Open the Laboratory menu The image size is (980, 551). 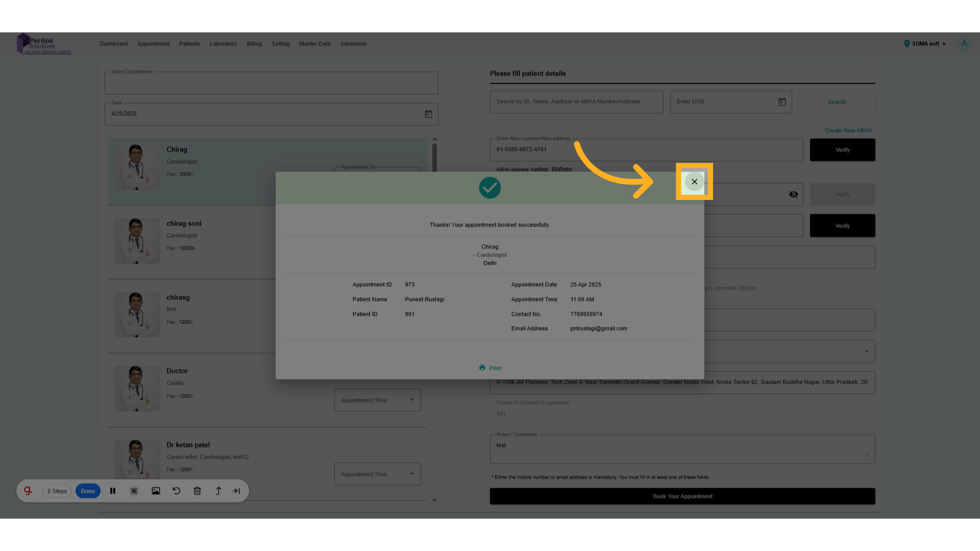tap(223, 44)
